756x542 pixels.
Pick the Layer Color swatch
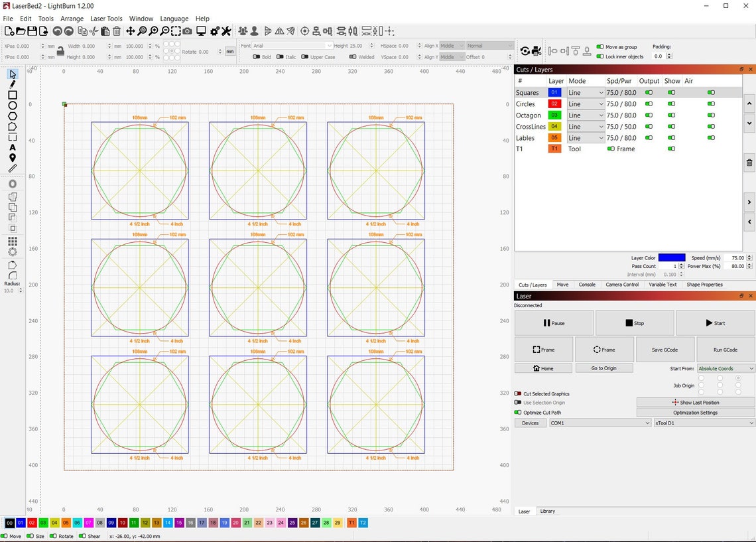pyautogui.click(x=672, y=257)
